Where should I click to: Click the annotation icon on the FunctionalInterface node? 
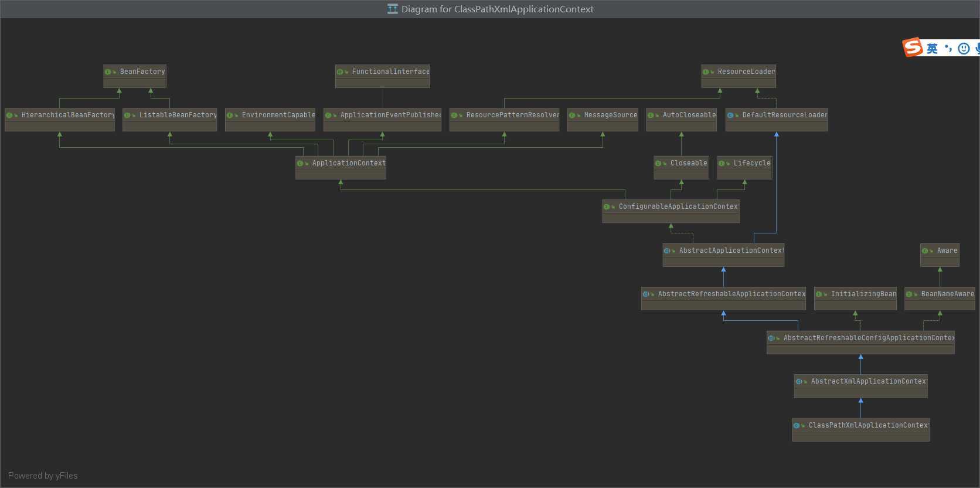[340, 72]
